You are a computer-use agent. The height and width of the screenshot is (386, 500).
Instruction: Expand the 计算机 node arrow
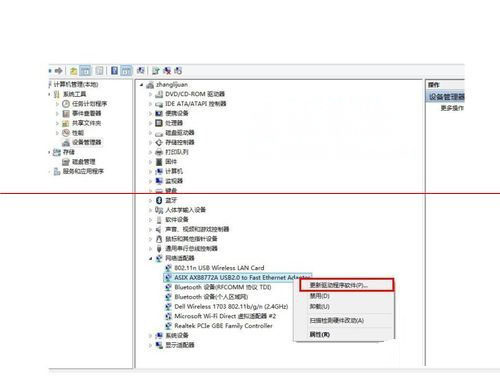click(x=150, y=172)
